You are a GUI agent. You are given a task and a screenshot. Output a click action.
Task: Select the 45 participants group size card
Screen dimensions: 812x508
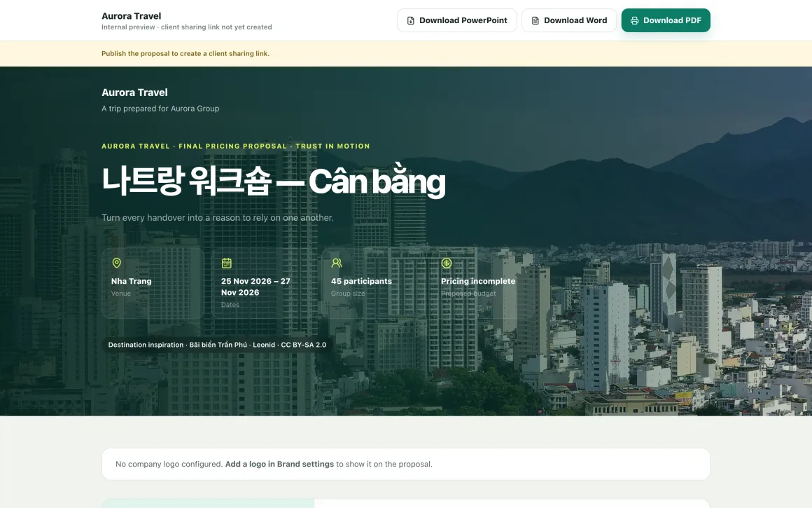pyautogui.click(x=373, y=283)
